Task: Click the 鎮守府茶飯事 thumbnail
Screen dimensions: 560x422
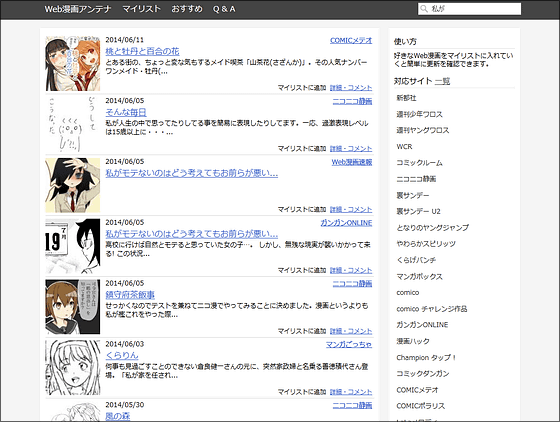Action: click(x=73, y=307)
